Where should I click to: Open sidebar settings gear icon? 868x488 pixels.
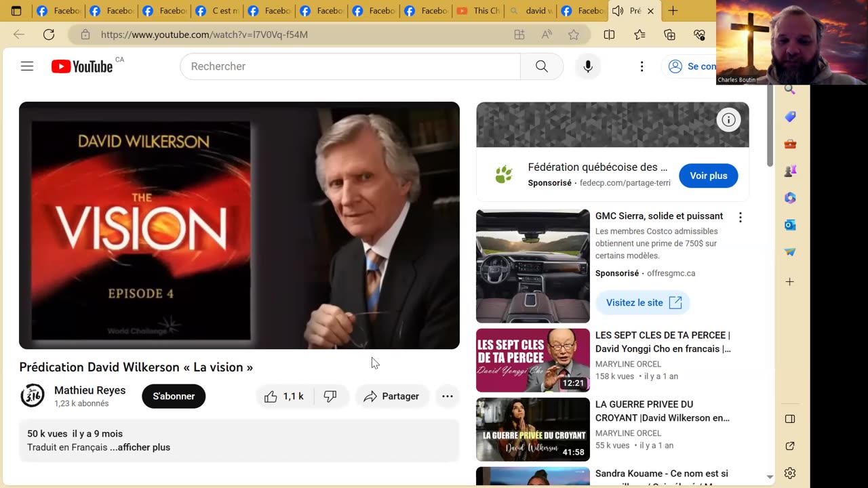pos(790,473)
